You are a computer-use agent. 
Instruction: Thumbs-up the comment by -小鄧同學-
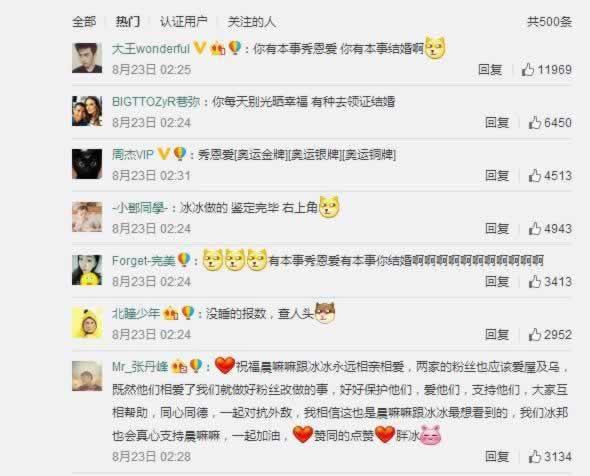coord(550,229)
